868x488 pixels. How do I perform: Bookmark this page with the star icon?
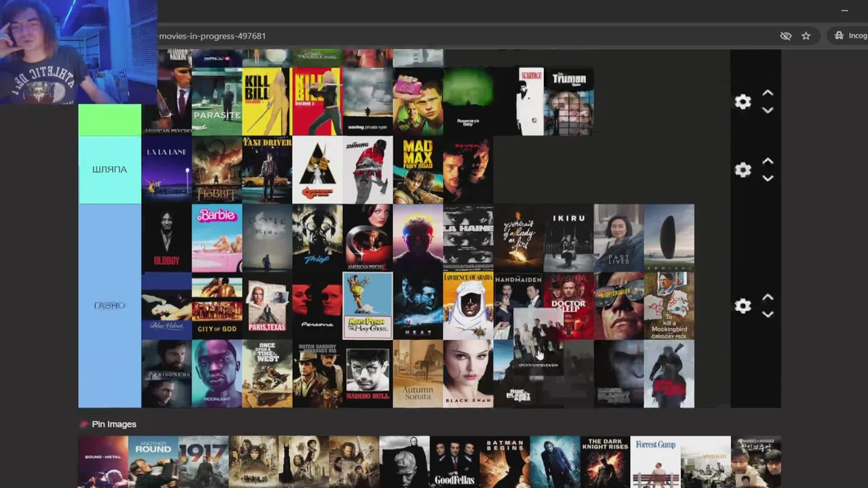point(806,36)
